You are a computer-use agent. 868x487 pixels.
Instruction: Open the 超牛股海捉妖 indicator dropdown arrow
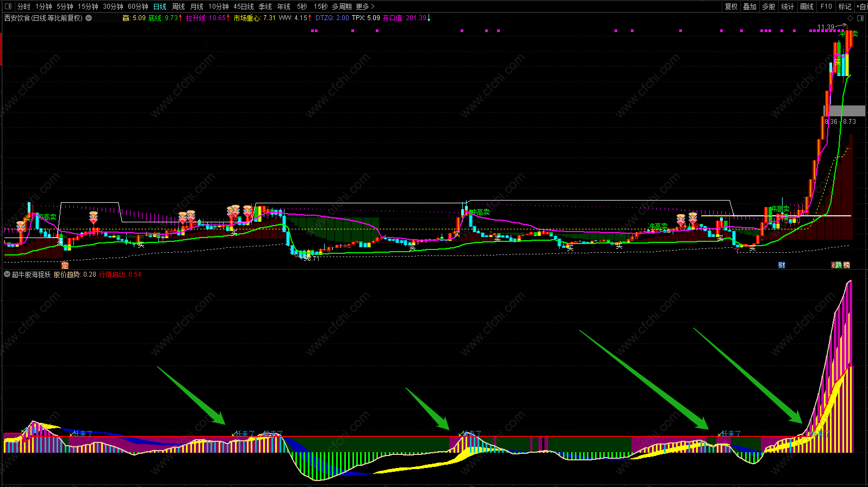click(7, 274)
